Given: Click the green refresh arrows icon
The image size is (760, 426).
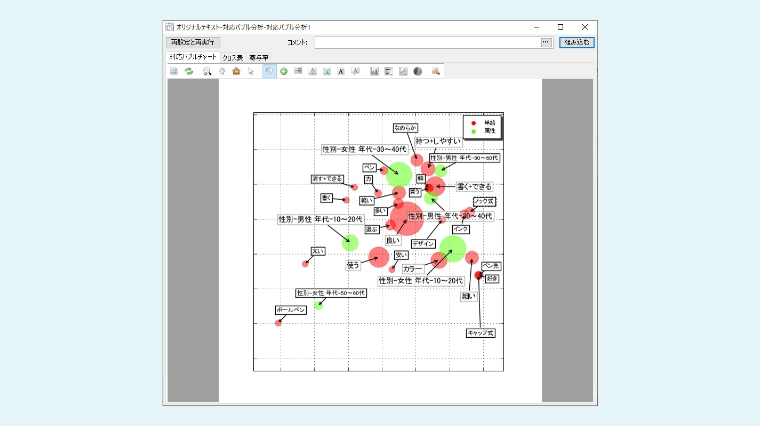Looking at the screenshot, I should pos(189,71).
